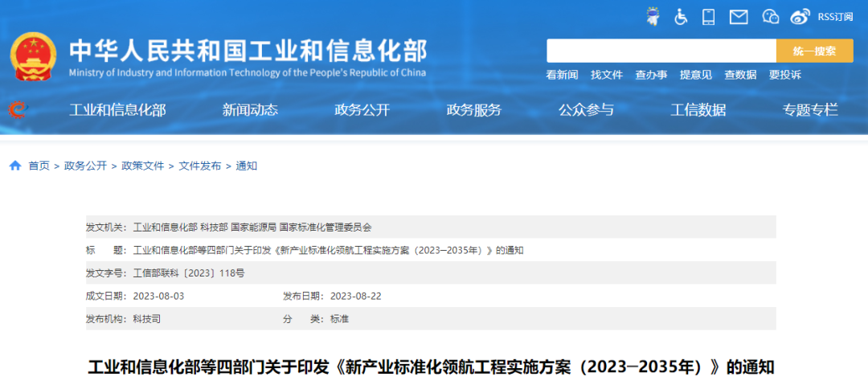Select 工信数据 in the navigation bar
868x389 pixels.
698,110
